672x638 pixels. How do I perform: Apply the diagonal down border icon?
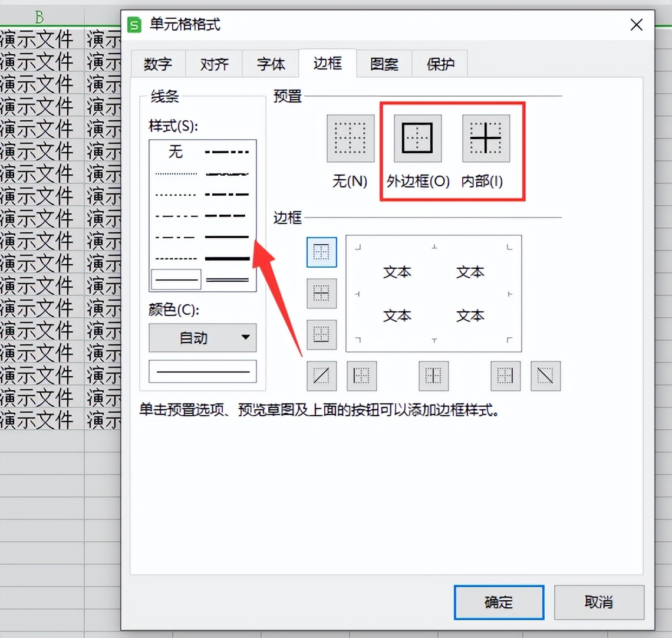point(545,376)
